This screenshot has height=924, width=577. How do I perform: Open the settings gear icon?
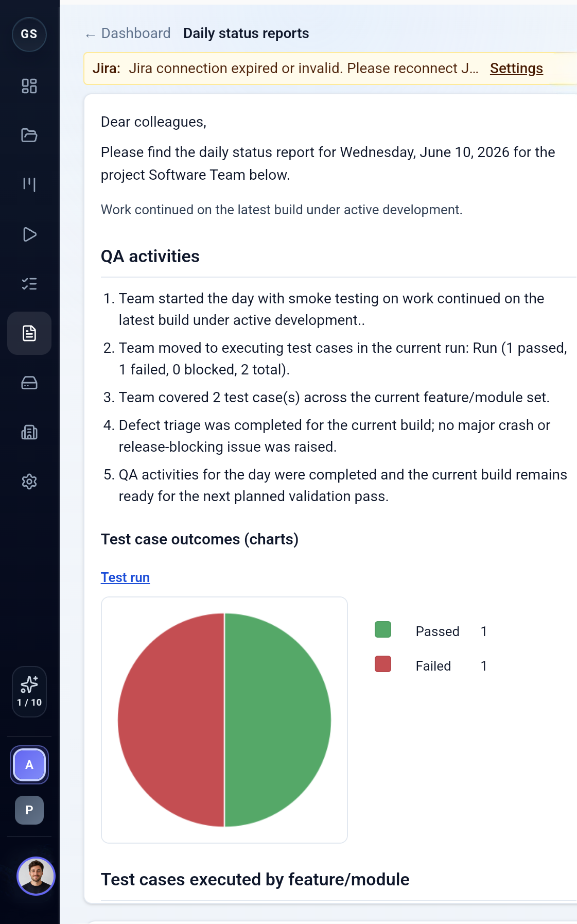point(29,482)
